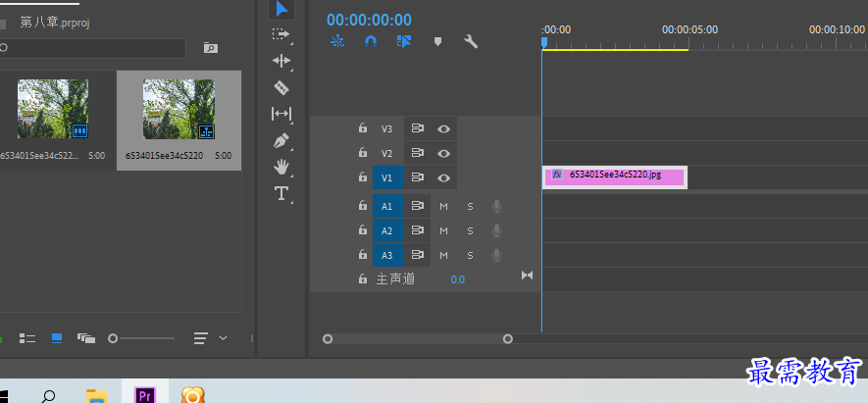Toggle sync lock on A1 track
868x403 pixels.
[x=418, y=206]
